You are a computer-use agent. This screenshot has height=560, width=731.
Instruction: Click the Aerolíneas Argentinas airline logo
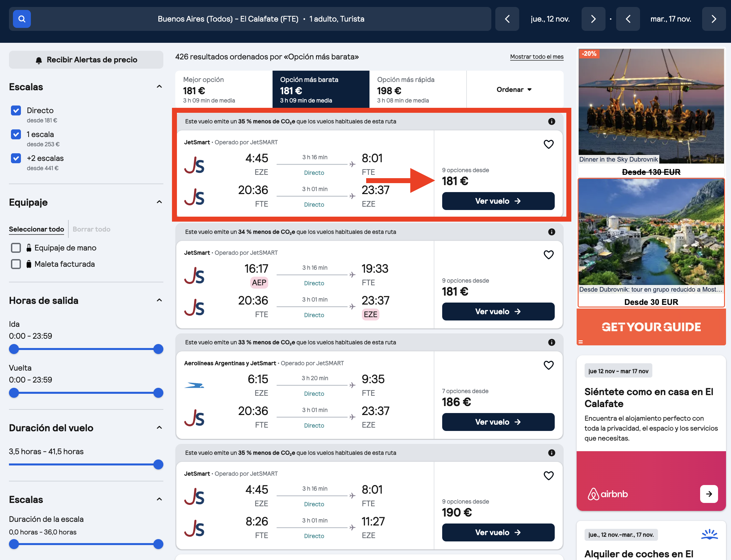[194, 386]
